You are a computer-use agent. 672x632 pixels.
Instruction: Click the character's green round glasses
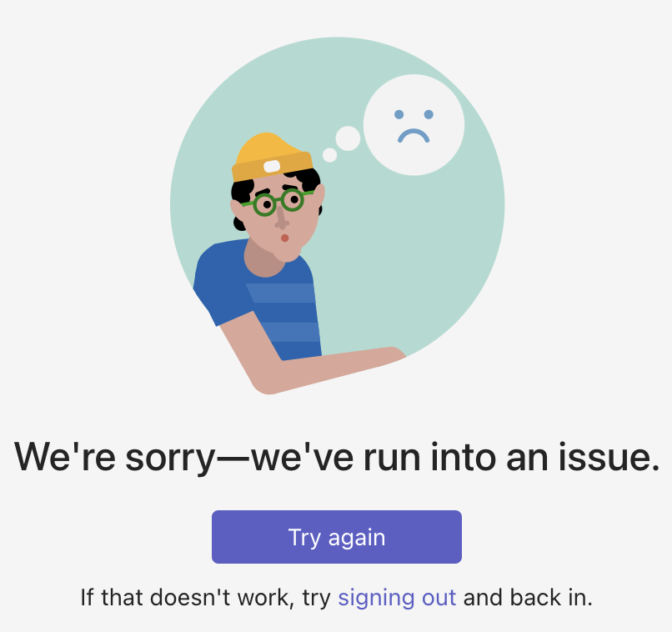pyautogui.click(x=278, y=202)
